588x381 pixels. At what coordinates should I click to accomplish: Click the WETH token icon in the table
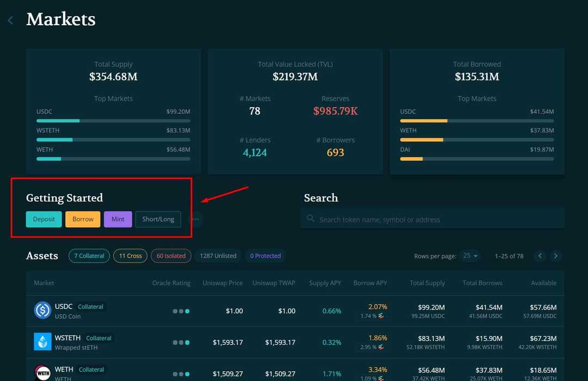click(x=42, y=373)
